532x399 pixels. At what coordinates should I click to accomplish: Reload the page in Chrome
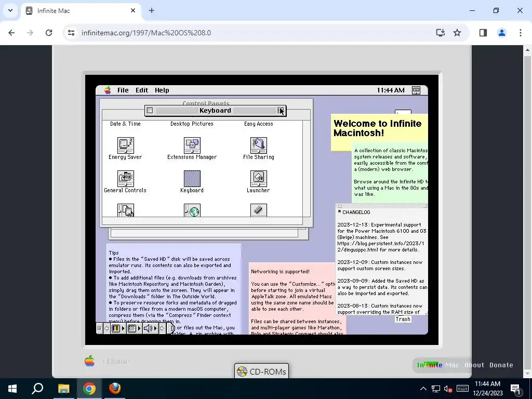point(49,33)
